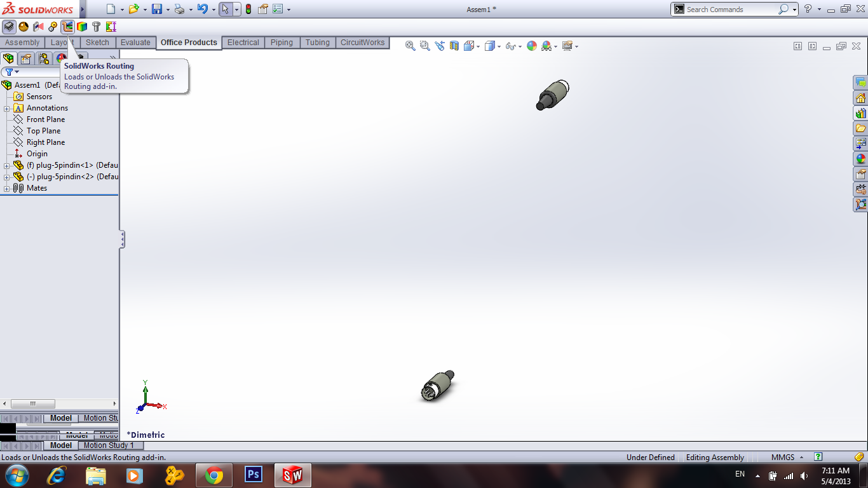Open the Electrical tab
868x488 pixels.
point(243,43)
